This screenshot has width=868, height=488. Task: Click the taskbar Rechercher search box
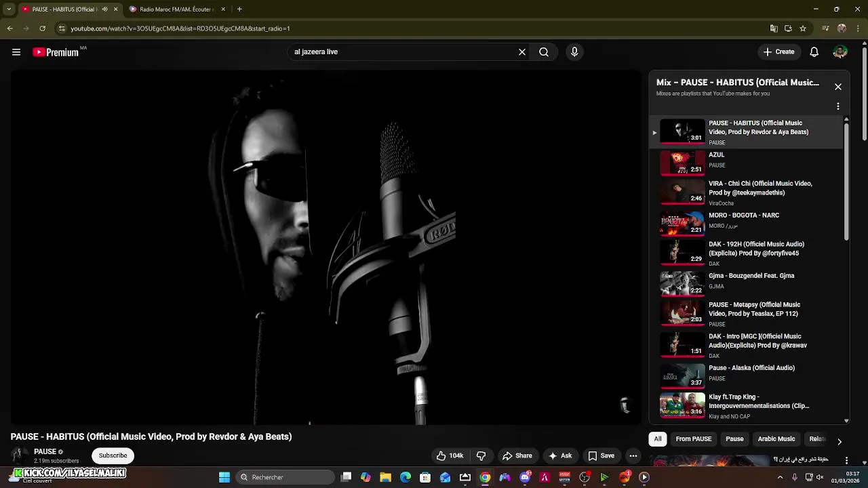coord(285,477)
